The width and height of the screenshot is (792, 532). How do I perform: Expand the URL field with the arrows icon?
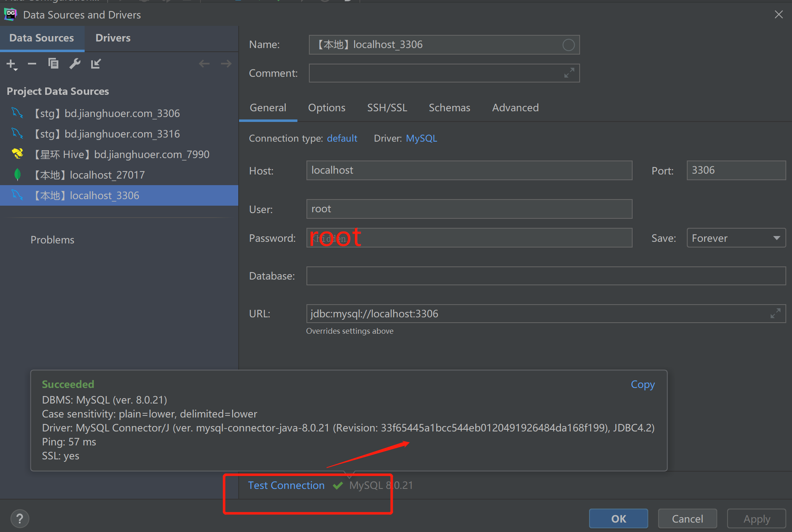(775, 314)
